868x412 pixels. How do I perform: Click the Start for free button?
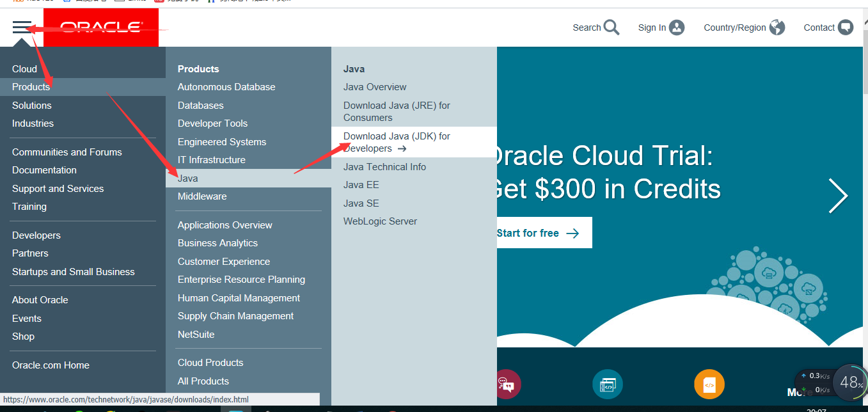coord(544,233)
